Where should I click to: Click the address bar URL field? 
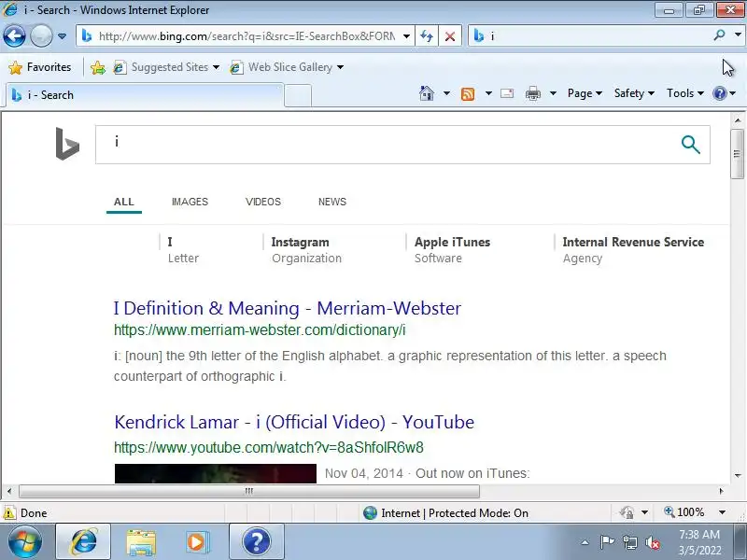point(247,36)
